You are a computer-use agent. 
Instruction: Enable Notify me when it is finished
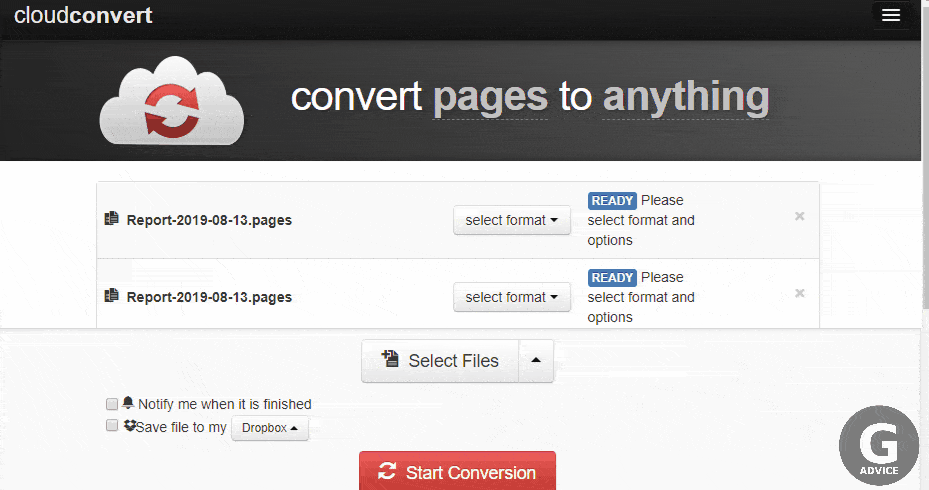click(111, 404)
